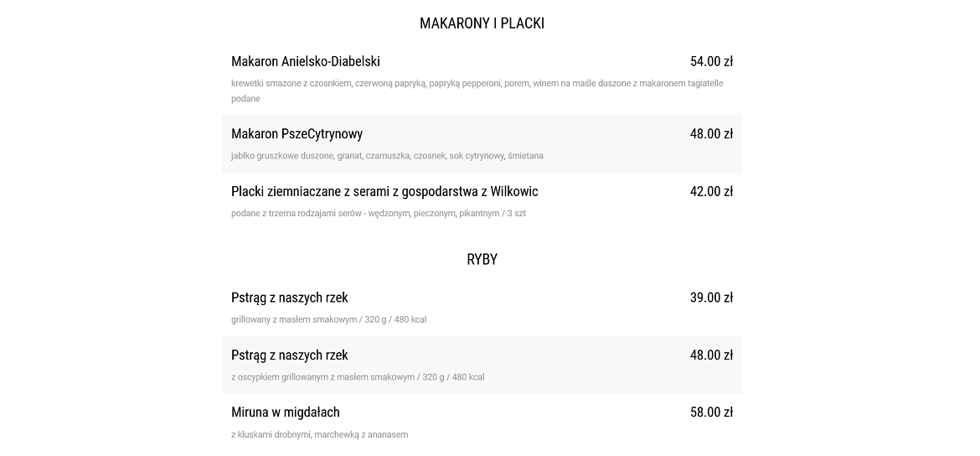Click the word podane under krewetki description
This screenshot has height=456, width=980.
tap(245, 99)
